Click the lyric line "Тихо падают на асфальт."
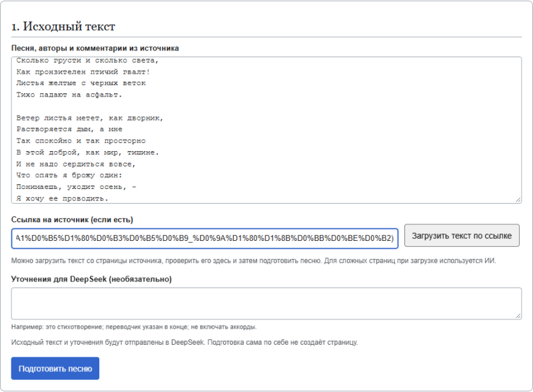 (x=69, y=95)
